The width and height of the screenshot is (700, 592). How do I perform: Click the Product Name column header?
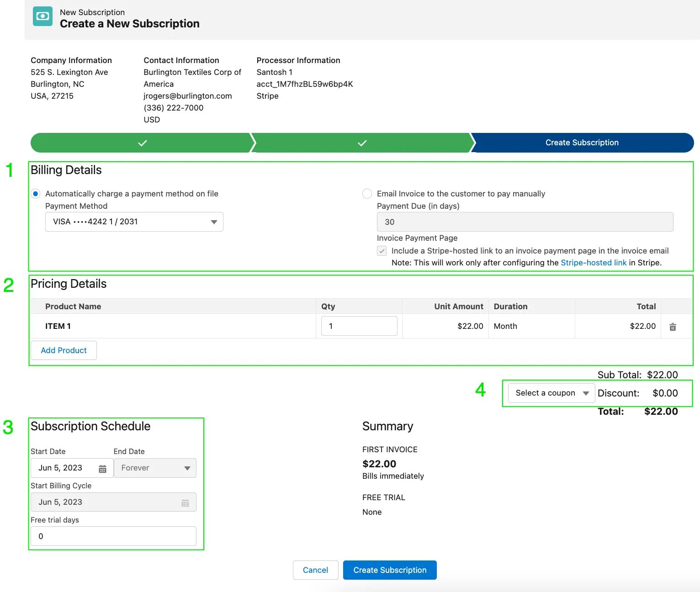[73, 307]
